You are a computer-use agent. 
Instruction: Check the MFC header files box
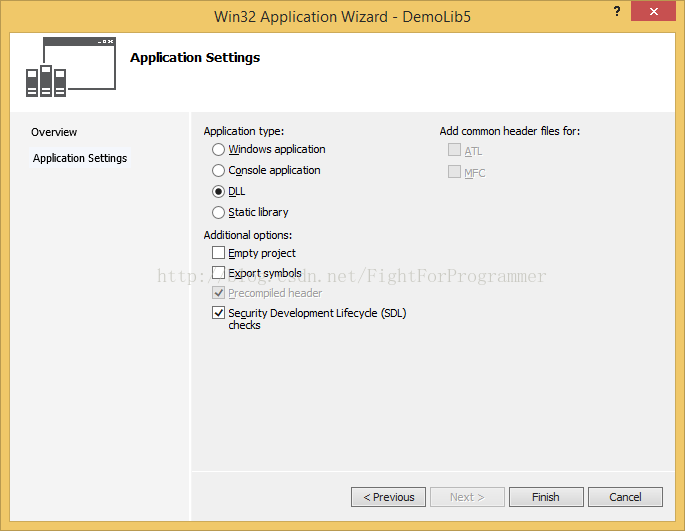point(454,172)
